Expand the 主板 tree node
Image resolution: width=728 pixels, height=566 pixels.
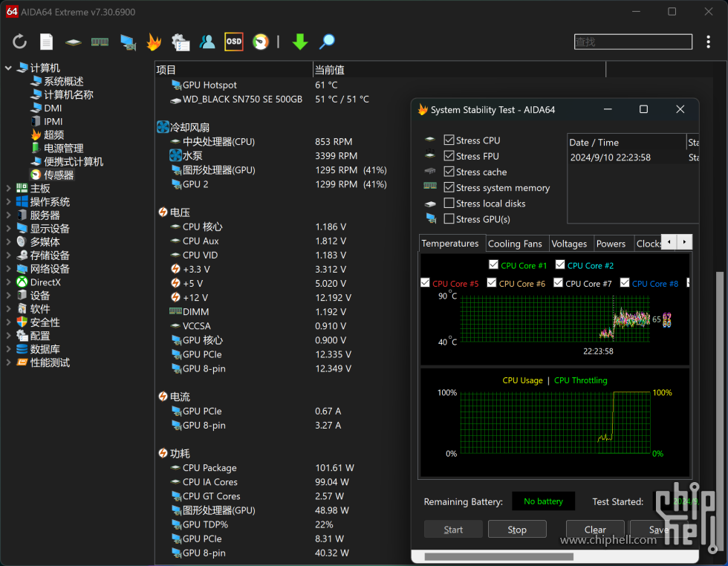(x=8, y=189)
